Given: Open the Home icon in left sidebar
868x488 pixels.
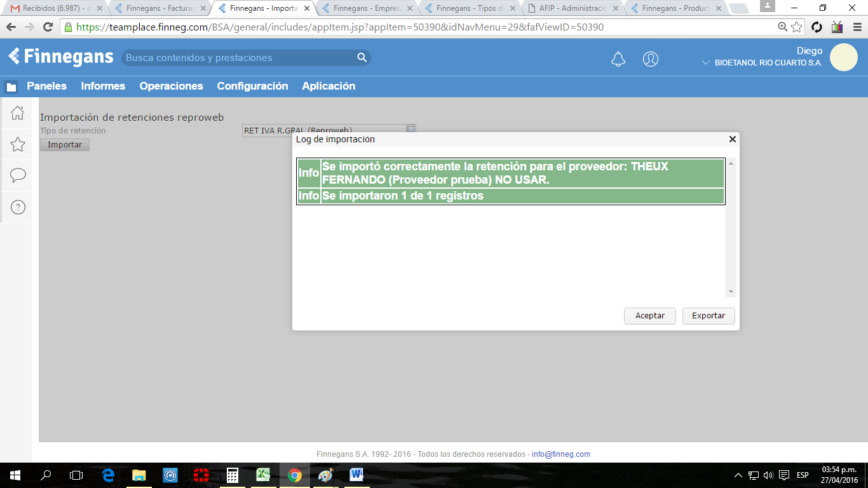Looking at the screenshot, I should click(18, 113).
